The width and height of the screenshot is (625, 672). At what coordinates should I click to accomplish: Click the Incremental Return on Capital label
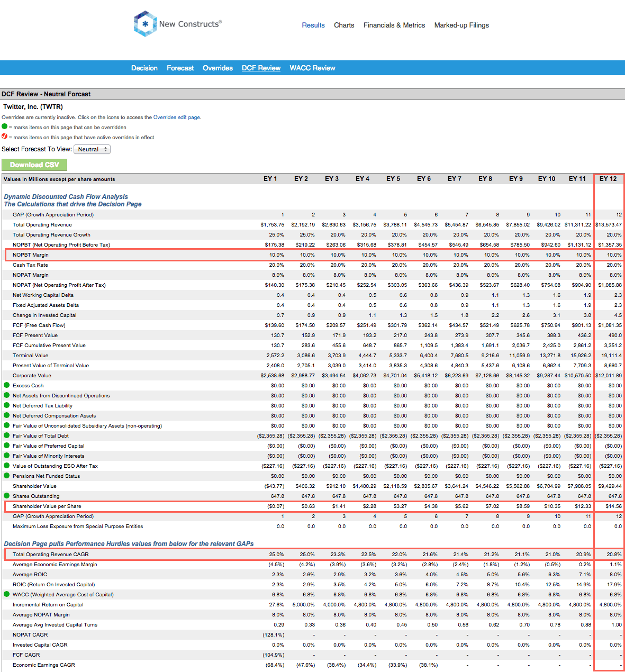(x=48, y=605)
